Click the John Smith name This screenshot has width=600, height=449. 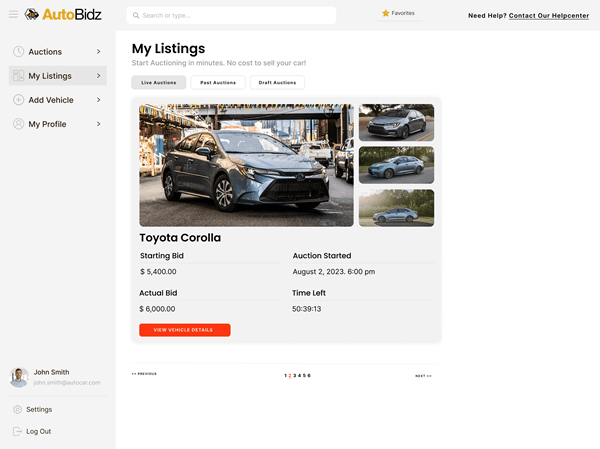[x=52, y=372]
